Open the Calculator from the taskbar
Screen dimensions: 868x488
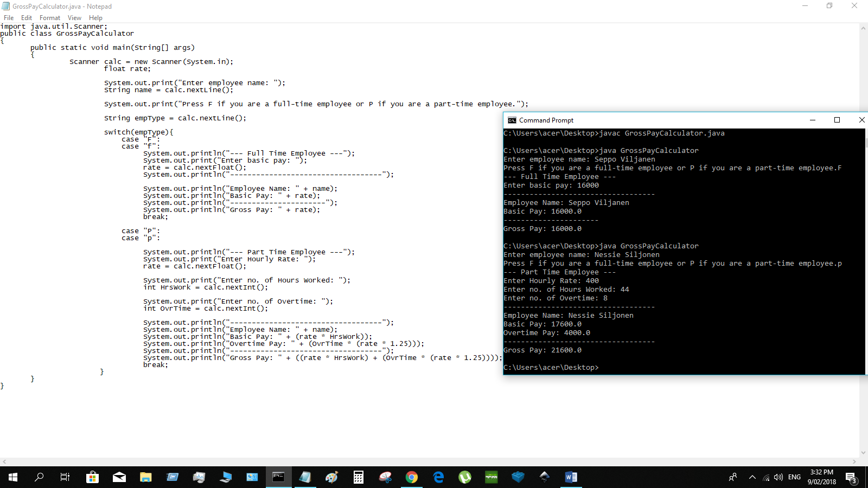point(358,477)
